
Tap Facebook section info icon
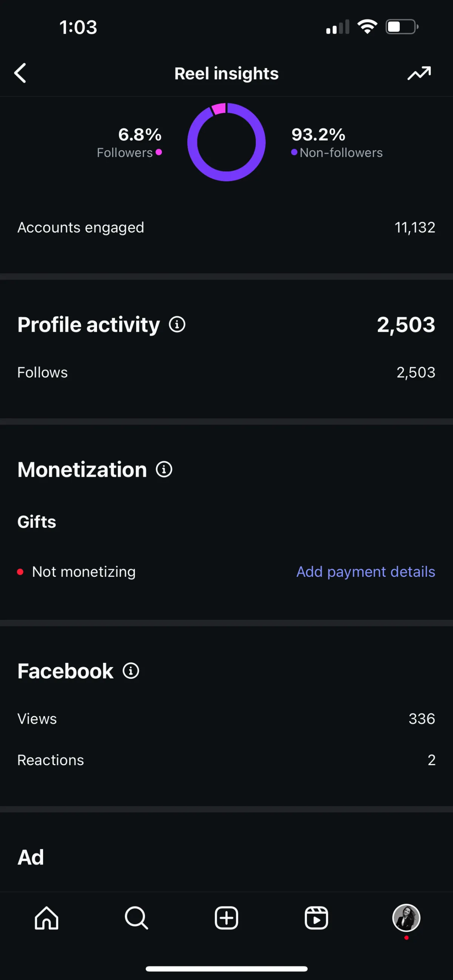(x=131, y=671)
